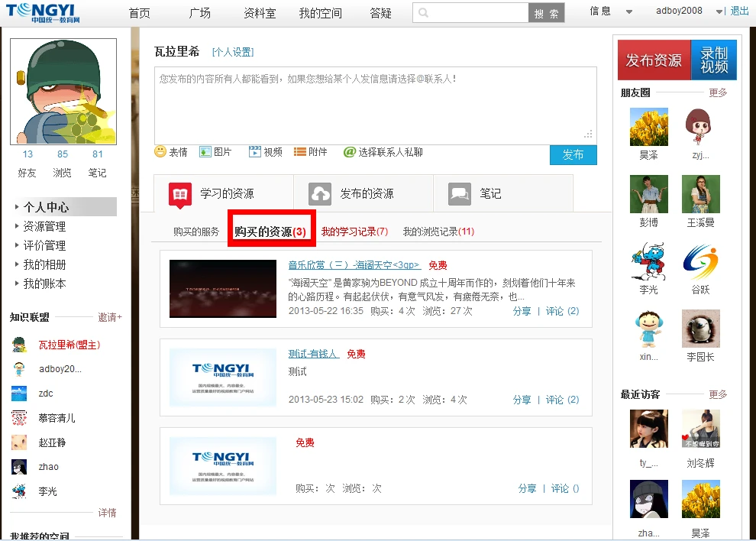This screenshot has width=756, height=541.
Task: Open recent visitor ty_'s avatar
Action: click(x=649, y=429)
